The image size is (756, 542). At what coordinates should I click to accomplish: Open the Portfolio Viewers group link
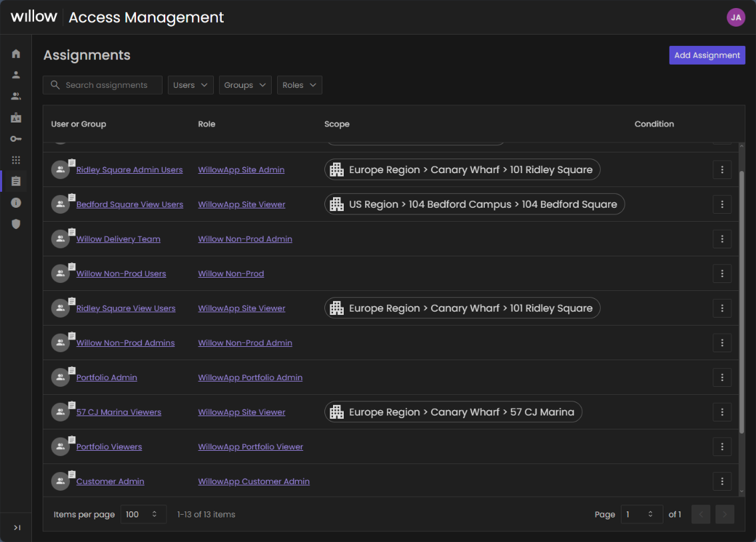[x=109, y=447]
